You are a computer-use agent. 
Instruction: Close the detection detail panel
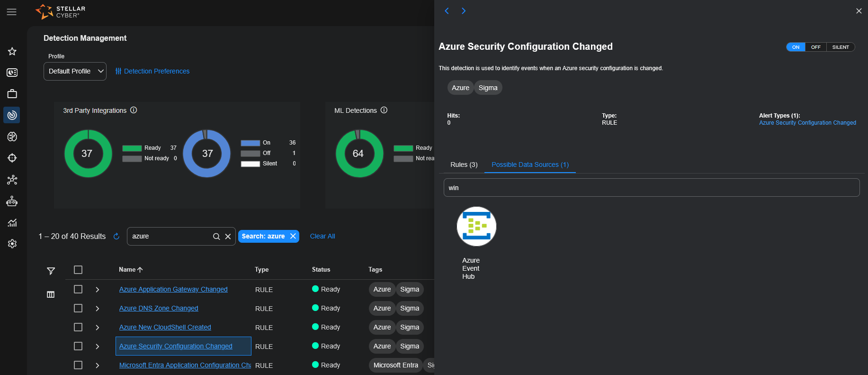(859, 11)
